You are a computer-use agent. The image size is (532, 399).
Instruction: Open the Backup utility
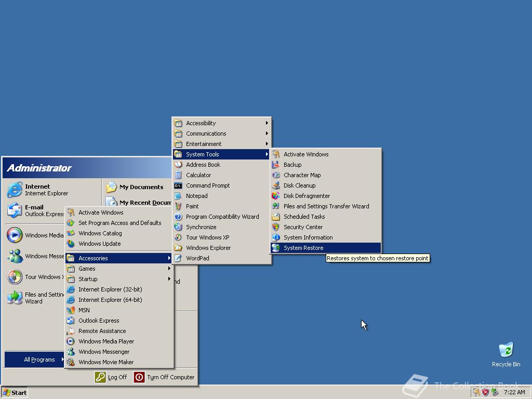[294, 165]
